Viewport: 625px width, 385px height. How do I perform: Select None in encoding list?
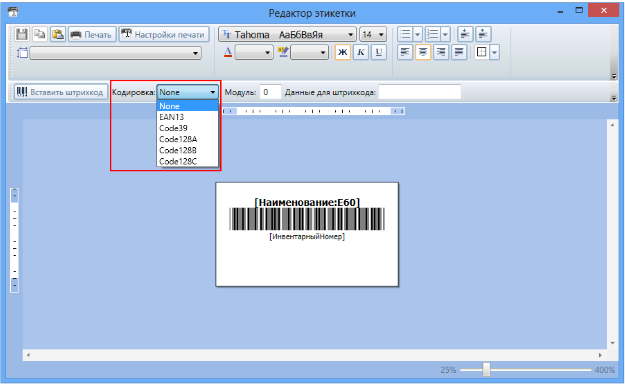pyautogui.click(x=187, y=106)
